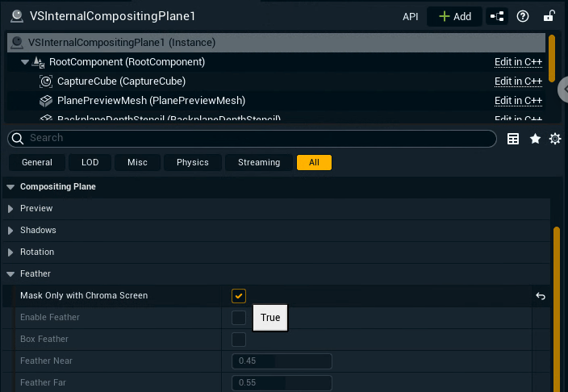Toggle the Box Feather checkbox
The width and height of the screenshot is (568, 392).
coord(239,340)
